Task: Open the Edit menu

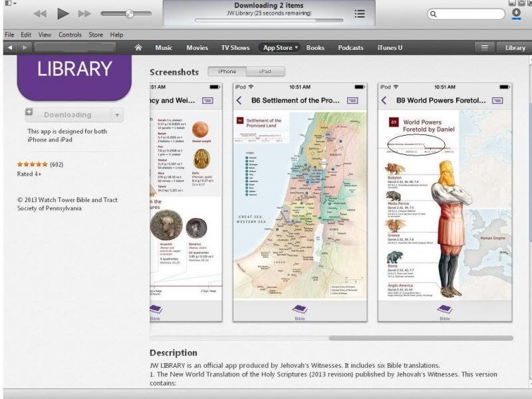Action: 26,35
